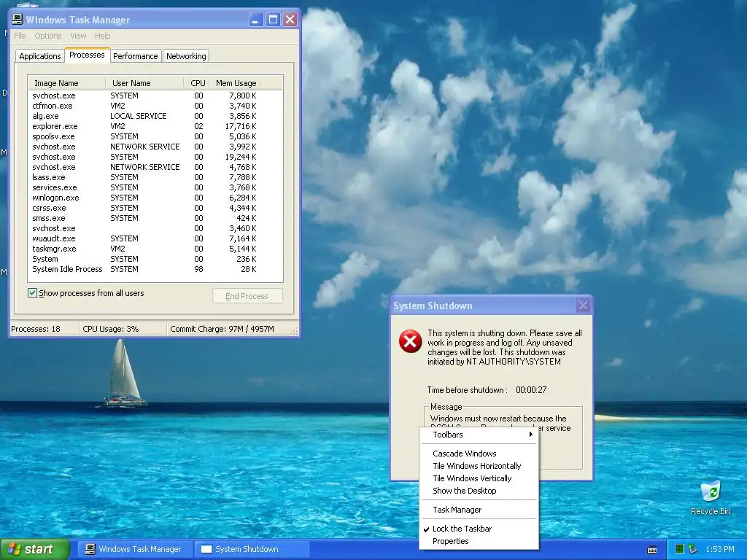Toggle Show processes from all users checkbox
This screenshot has height=560, width=747.
click(32, 293)
